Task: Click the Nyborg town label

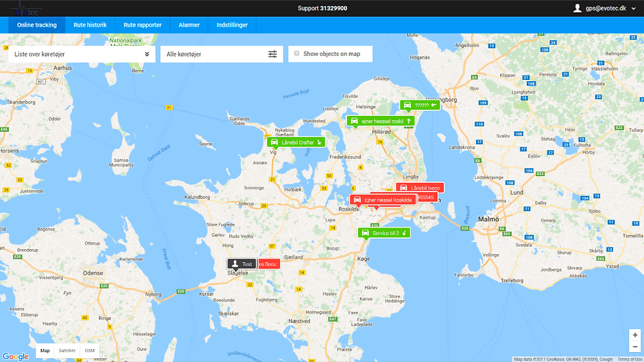Action: [153, 294]
